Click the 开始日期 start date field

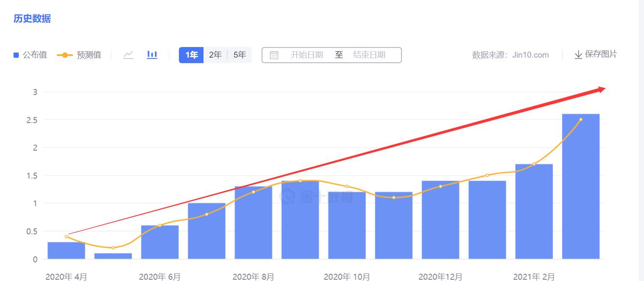[307, 55]
